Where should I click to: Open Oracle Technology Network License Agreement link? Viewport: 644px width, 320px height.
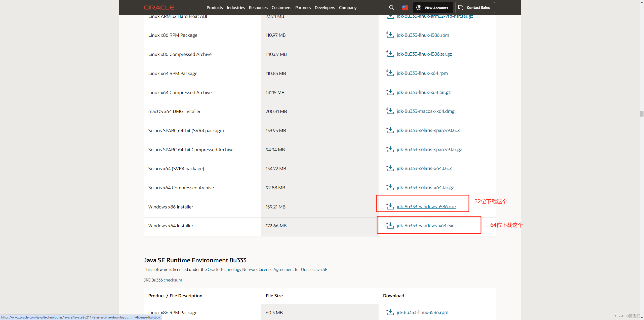point(267,269)
